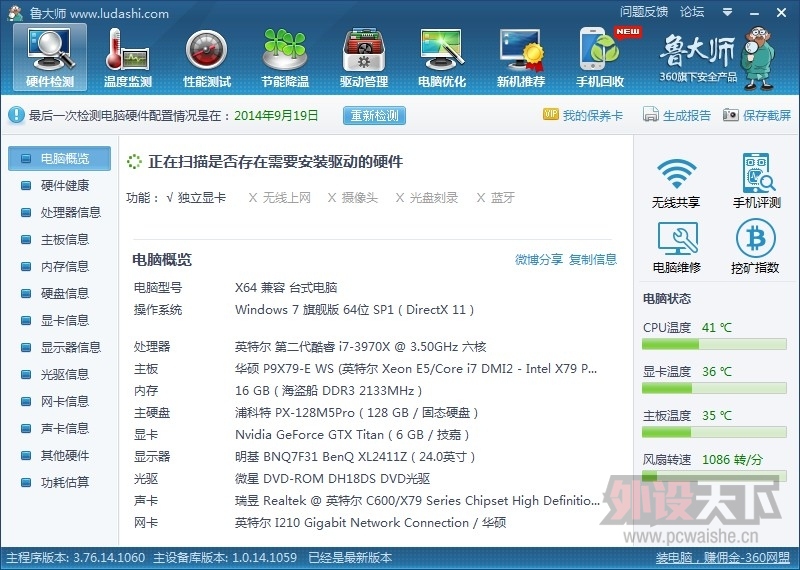The width and height of the screenshot is (800, 570).
Task: Click 复制信息 copy info link
Action: click(593, 259)
